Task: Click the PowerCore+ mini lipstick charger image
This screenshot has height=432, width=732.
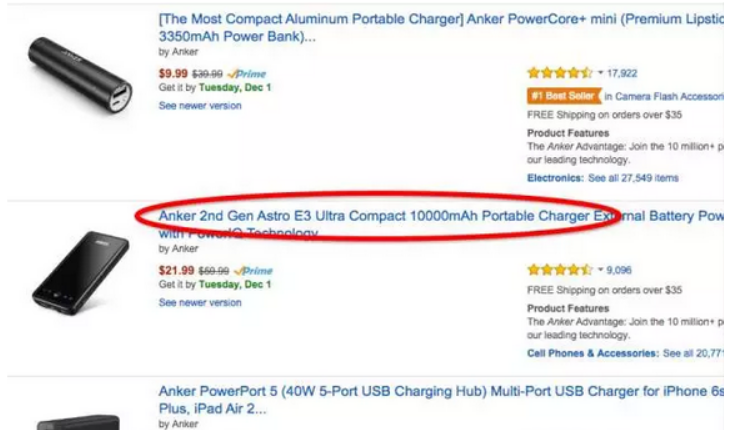Action: [x=82, y=74]
